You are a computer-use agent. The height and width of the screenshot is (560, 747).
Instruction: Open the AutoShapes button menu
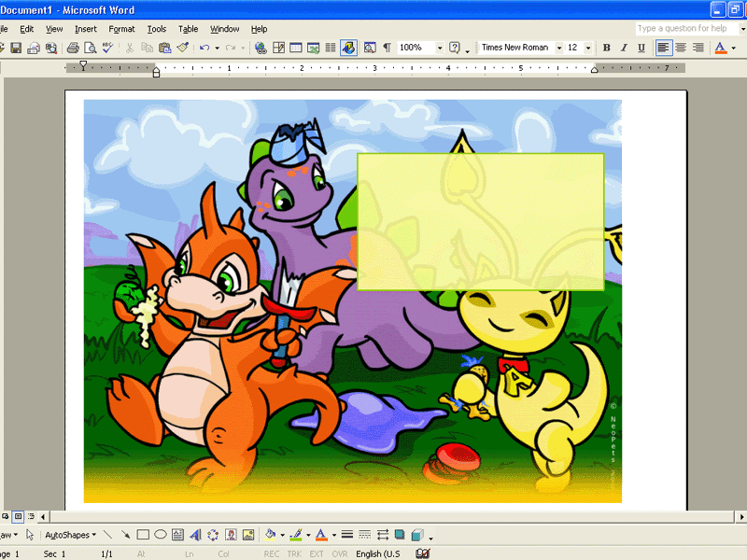71,535
